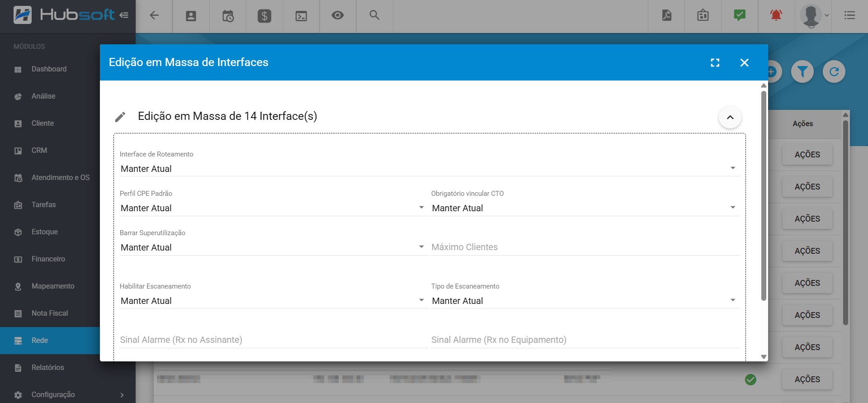Click the PDF document icon in toolbar

(666, 16)
